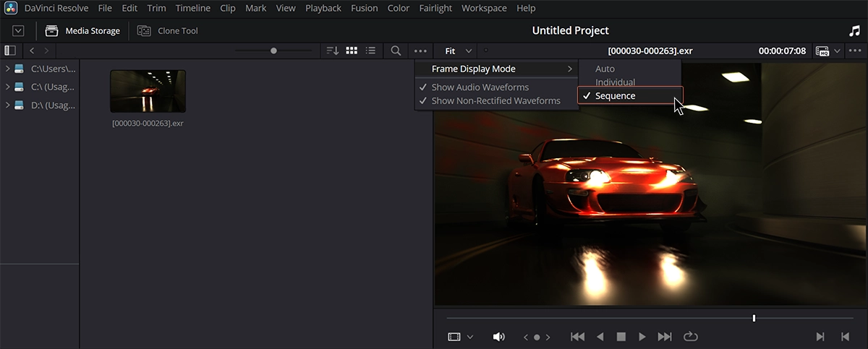Open the Fit zoom dropdown
The image size is (868, 349).
coord(458,51)
